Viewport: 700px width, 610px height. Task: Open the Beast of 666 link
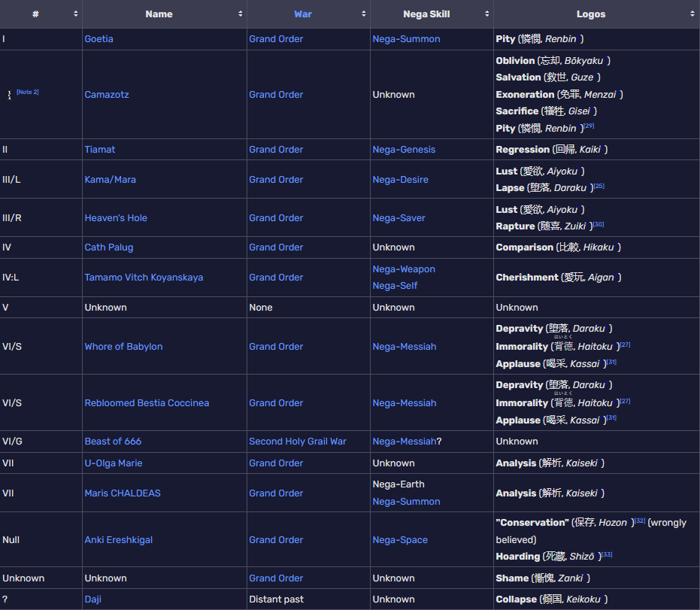(113, 442)
